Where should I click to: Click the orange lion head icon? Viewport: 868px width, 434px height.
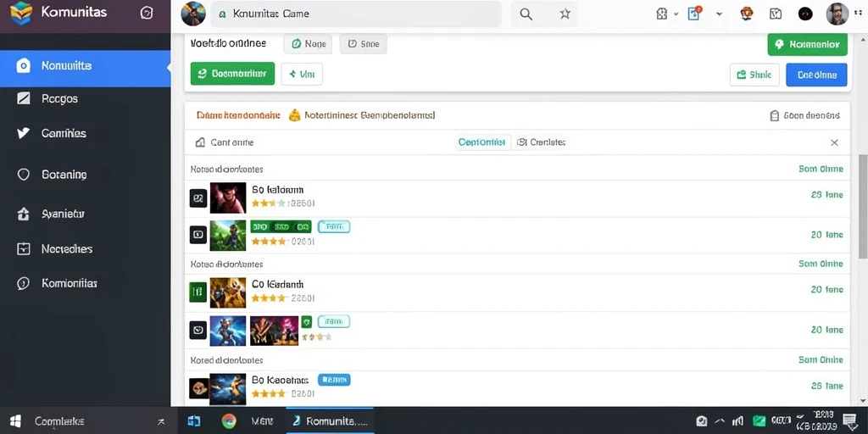(x=747, y=14)
